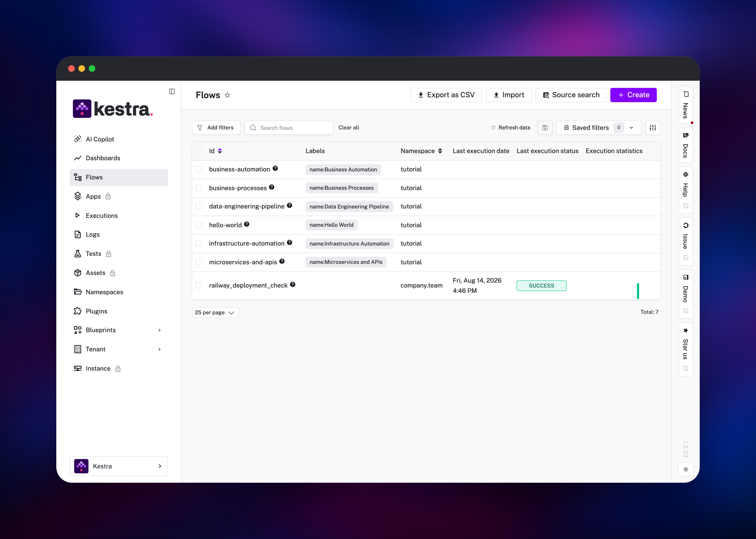Open the News side panel

[686, 105]
